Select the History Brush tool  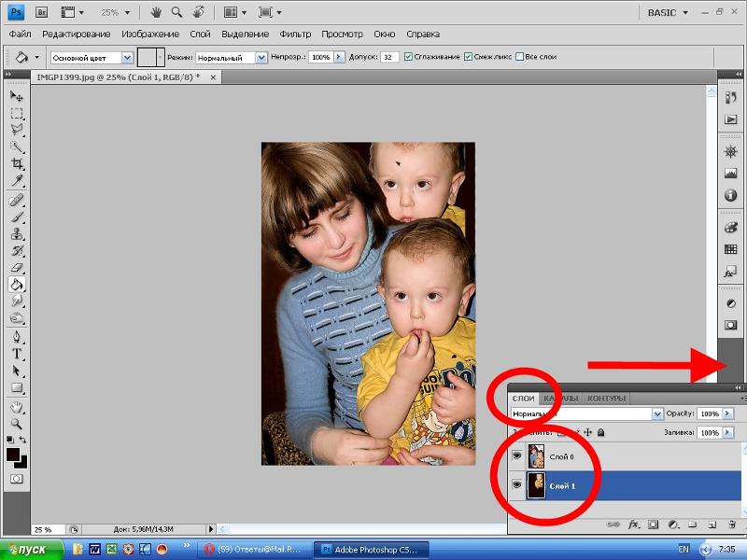17,250
